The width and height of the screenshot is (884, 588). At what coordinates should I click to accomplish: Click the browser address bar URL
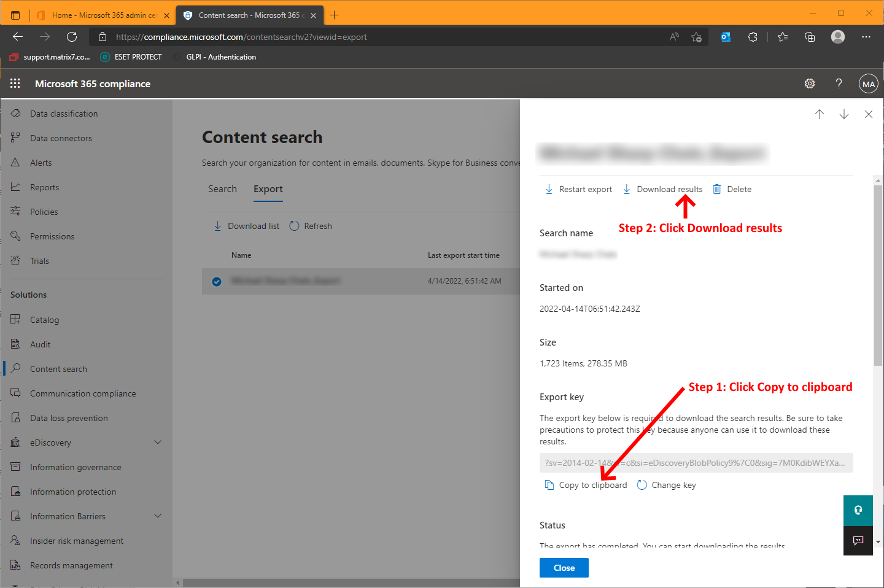241,37
